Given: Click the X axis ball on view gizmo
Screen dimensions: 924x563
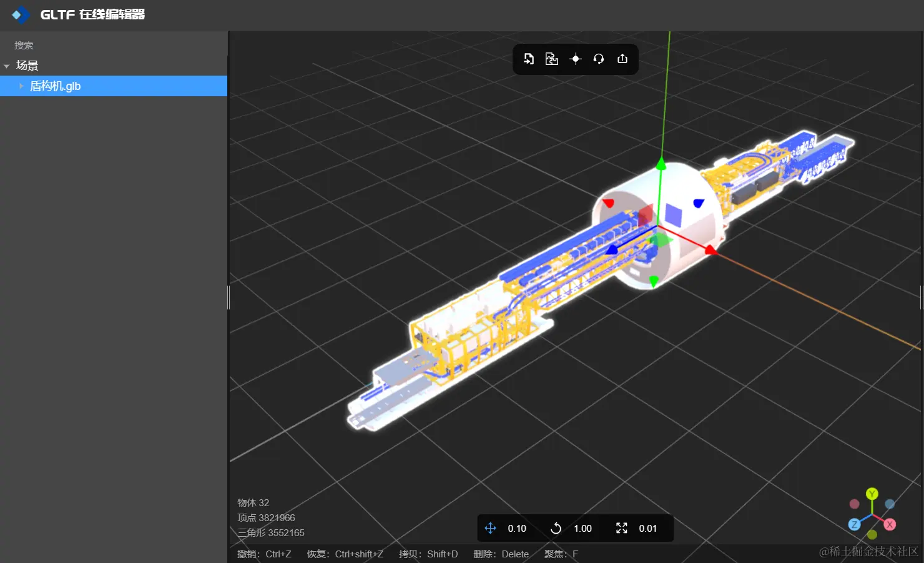Looking at the screenshot, I should pos(890,524).
